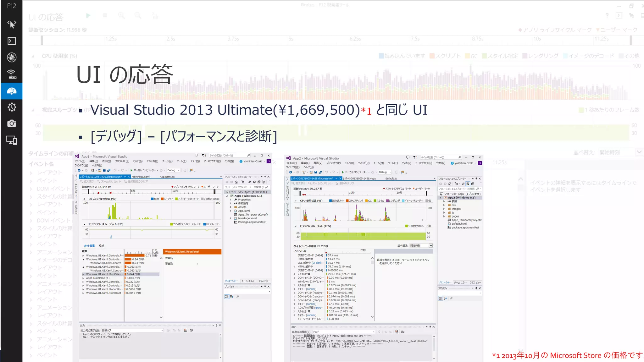Switch to App.xaml.cs tab in App1
644x362 pixels.
pos(167,177)
